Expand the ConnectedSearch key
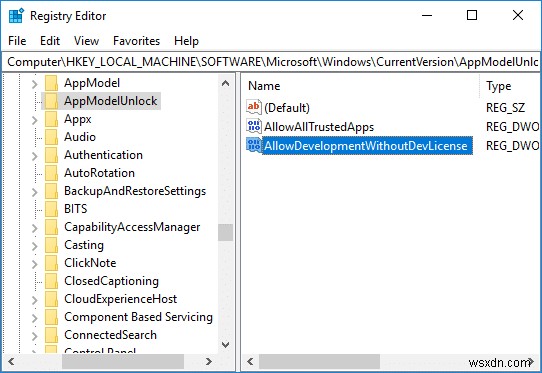This screenshot has width=542, height=373. [x=34, y=335]
